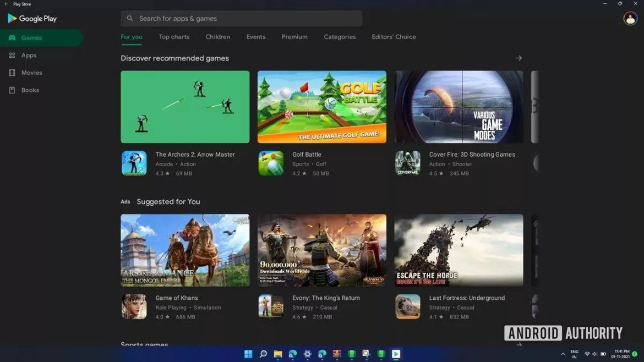Click the Suggested for You heading
Viewport: 644px width, 362px height.
pyautogui.click(x=168, y=201)
